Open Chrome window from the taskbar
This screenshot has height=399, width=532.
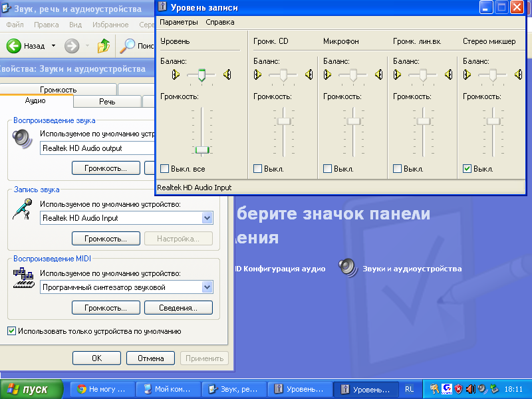102,389
